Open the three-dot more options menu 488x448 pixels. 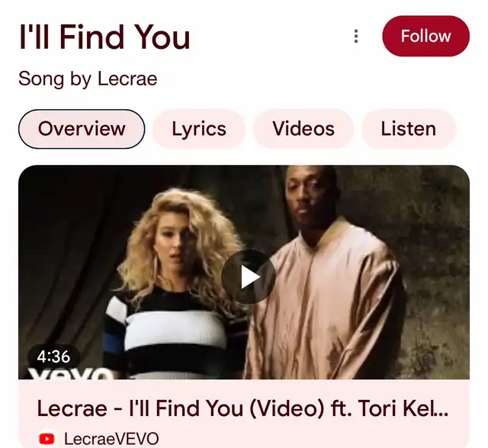(x=356, y=36)
